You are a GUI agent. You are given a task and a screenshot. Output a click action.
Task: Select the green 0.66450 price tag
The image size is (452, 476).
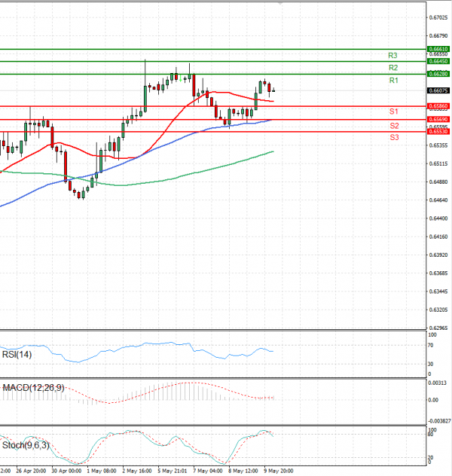pos(438,61)
